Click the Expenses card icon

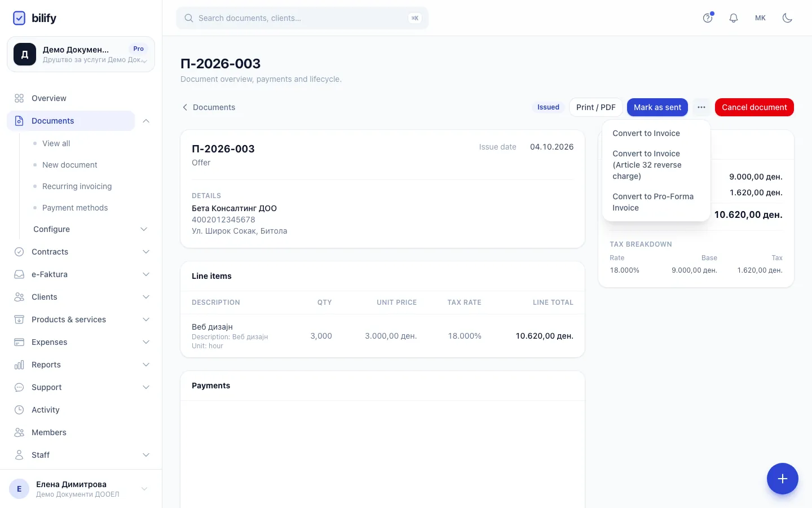19,342
